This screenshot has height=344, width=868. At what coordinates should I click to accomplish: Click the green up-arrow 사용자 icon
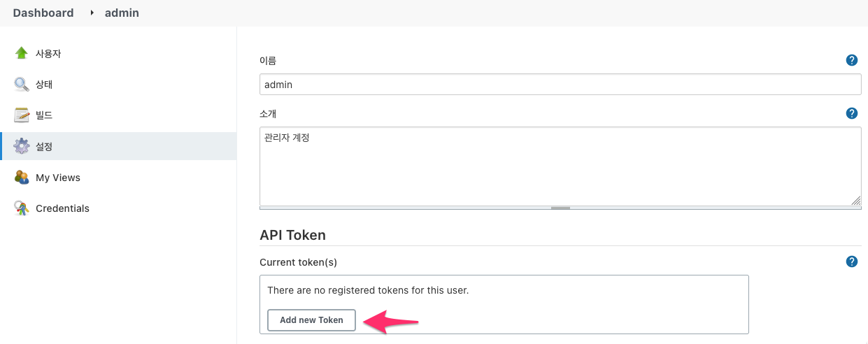click(x=22, y=53)
